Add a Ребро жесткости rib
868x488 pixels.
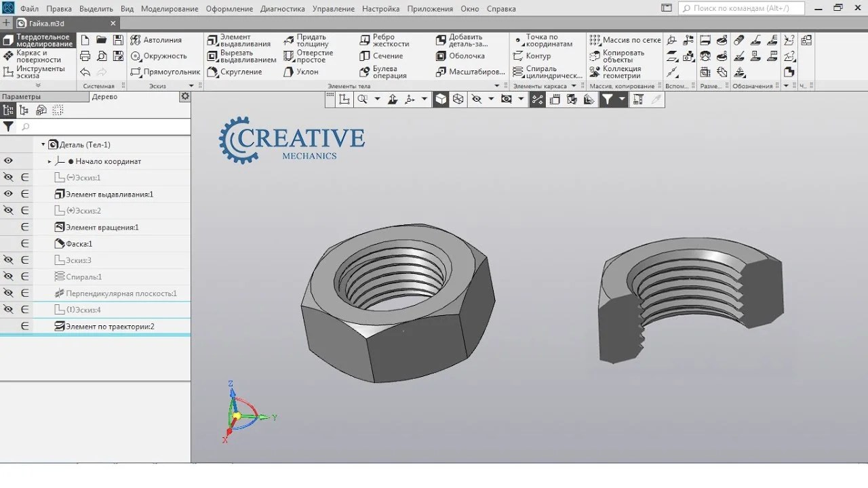tap(384, 41)
